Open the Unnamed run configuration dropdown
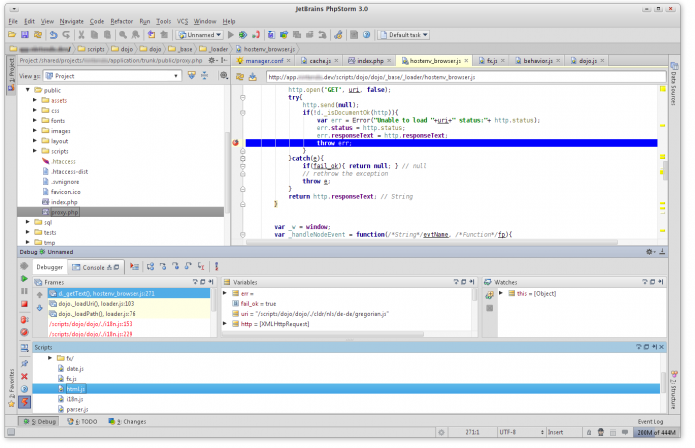695x448 pixels. [199, 35]
